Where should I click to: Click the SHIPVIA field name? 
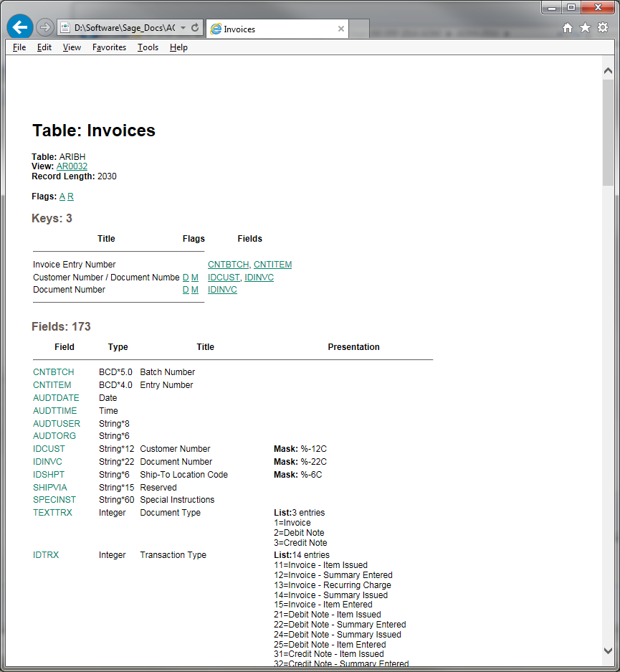coord(50,487)
